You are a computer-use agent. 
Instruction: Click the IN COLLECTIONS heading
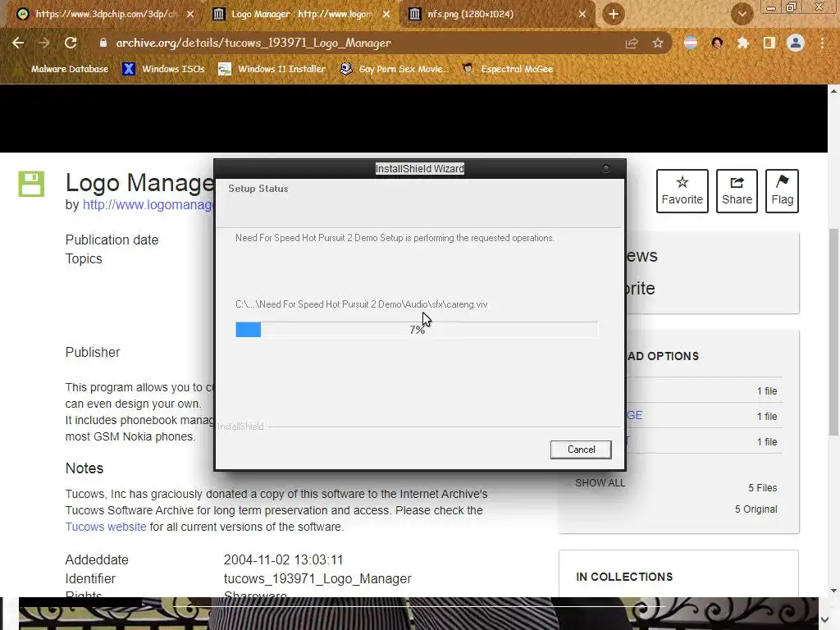click(x=624, y=577)
